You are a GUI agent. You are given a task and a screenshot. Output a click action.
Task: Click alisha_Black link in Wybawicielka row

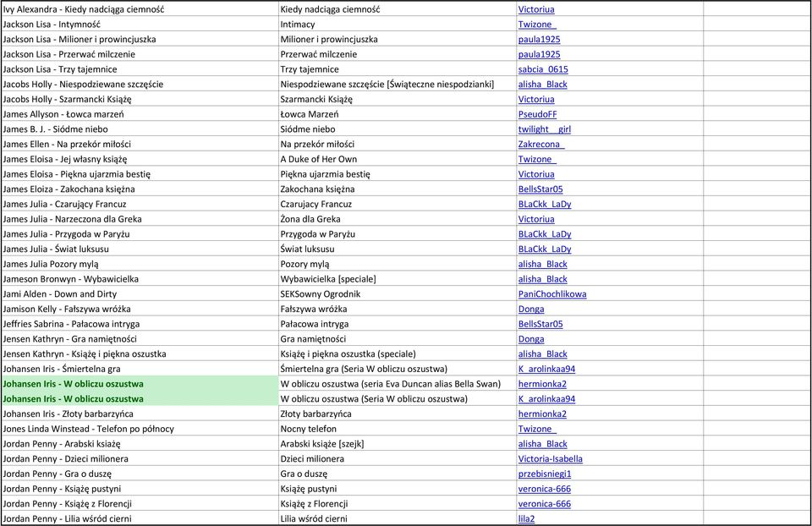[543, 280]
